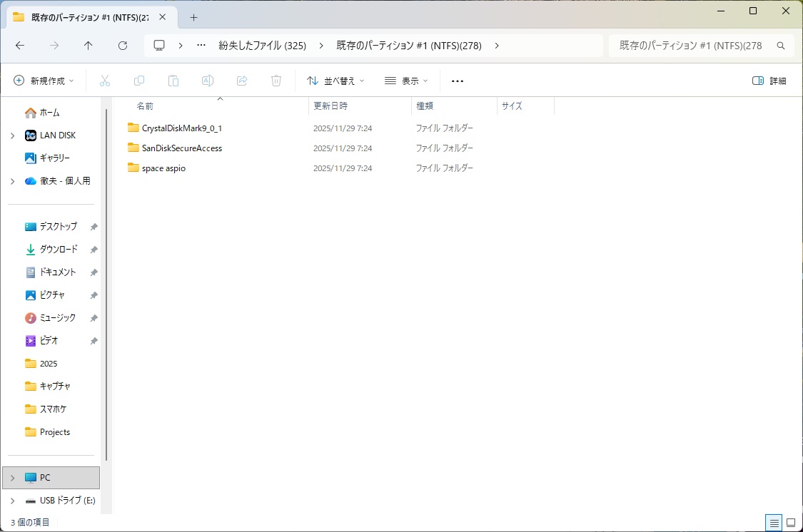Click the Rename icon in toolbar

pyautogui.click(x=208, y=81)
